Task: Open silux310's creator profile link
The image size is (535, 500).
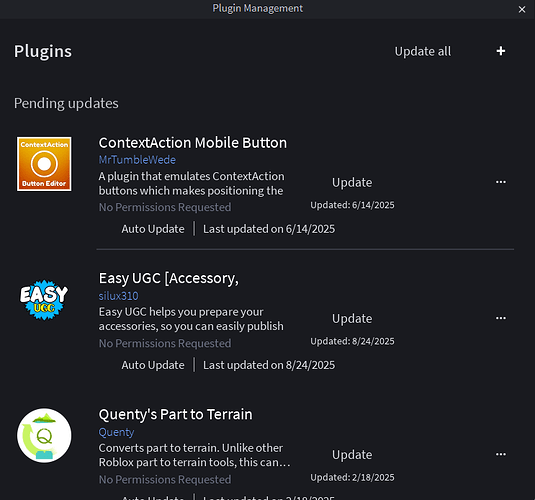Action: (x=118, y=296)
